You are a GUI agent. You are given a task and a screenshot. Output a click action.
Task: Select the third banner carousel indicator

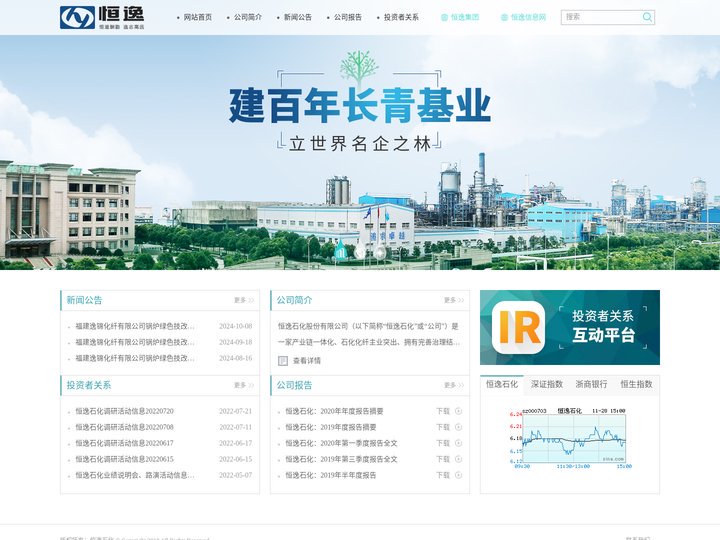tap(380, 252)
